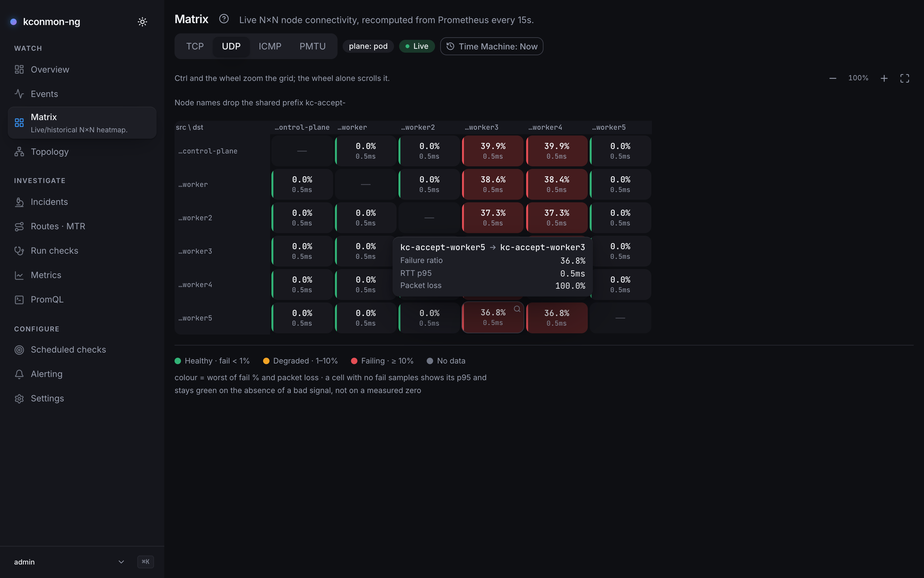
Task: Click the Degraded · 1–10% legend entry
Action: point(301,361)
